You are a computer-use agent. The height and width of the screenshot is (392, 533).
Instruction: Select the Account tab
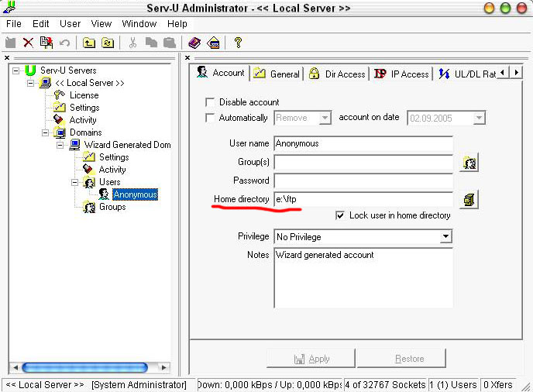(221, 73)
